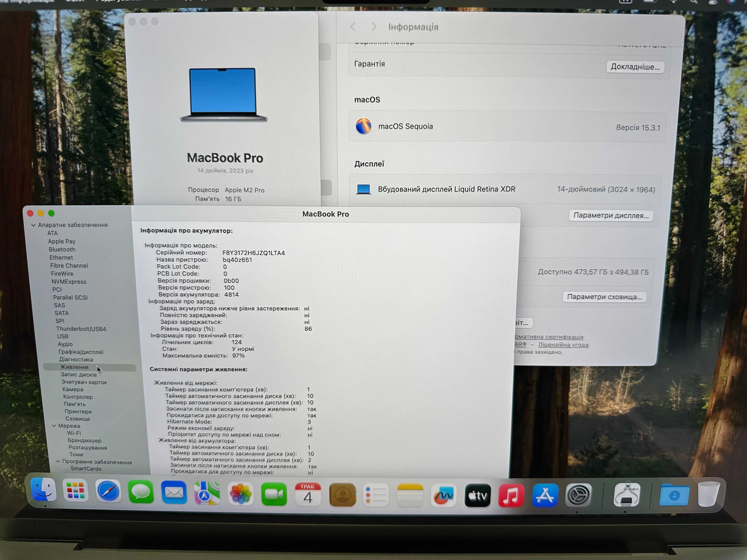Select Apple Pay in the sidebar
This screenshot has height=560, width=747.
(62, 241)
